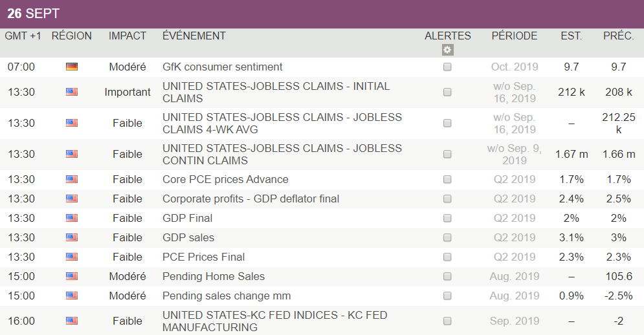Click the alert settings gear icon

click(x=448, y=50)
